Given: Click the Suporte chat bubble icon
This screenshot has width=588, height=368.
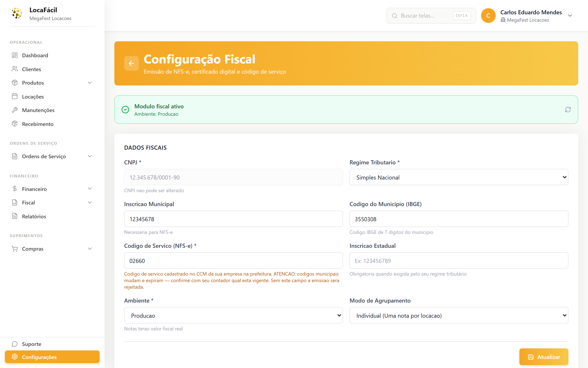Looking at the screenshot, I should click(14, 344).
